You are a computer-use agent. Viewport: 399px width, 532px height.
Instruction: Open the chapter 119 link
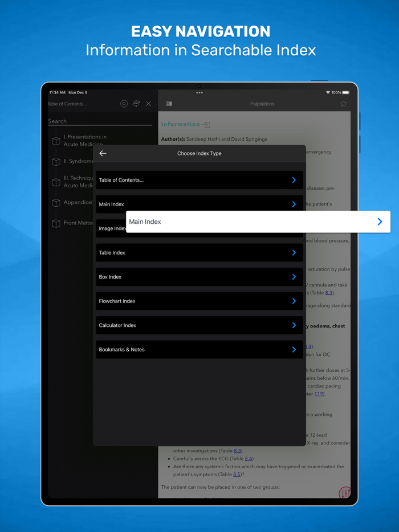tap(319, 394)
